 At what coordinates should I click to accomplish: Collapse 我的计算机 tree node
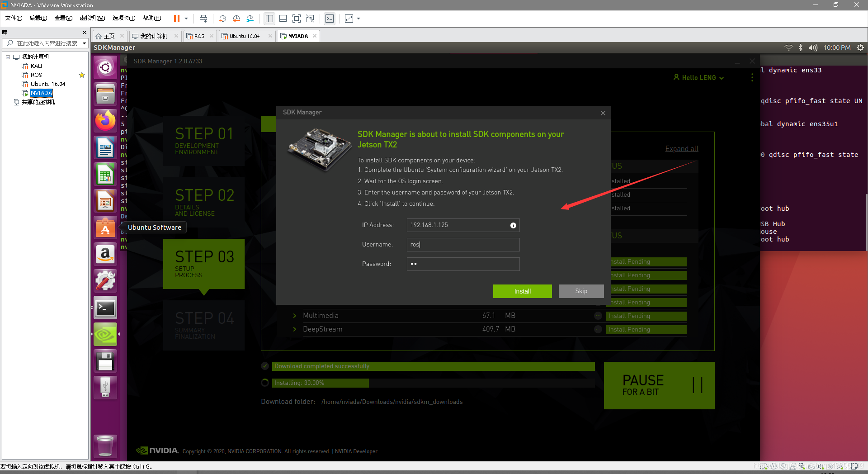coord(8,57)
